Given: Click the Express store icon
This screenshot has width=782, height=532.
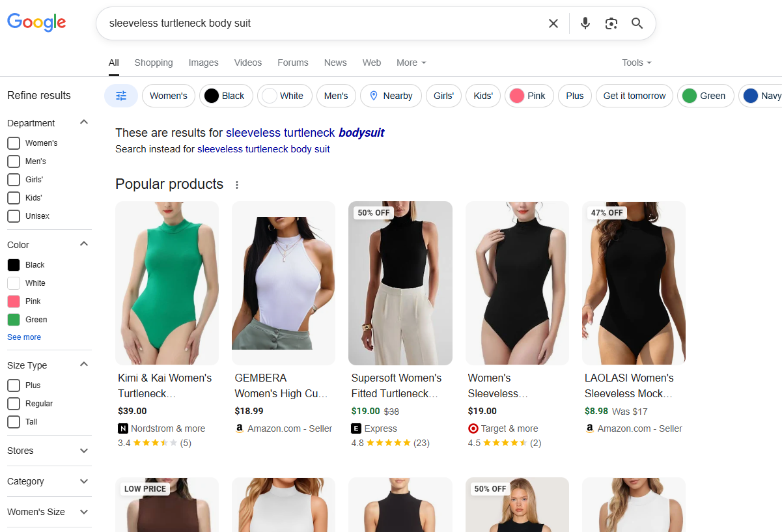Looking at the screenshot, I should (x=356, y=428).
